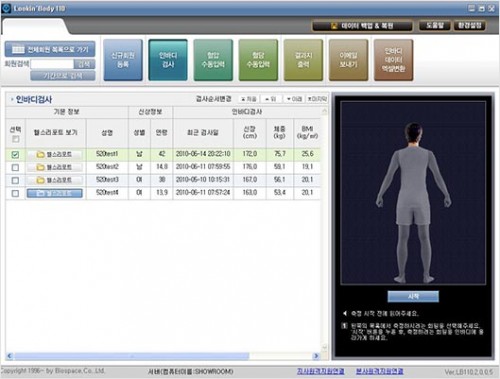
Task: Open the 결과지 출력 tile
Action: coord(303,60)
